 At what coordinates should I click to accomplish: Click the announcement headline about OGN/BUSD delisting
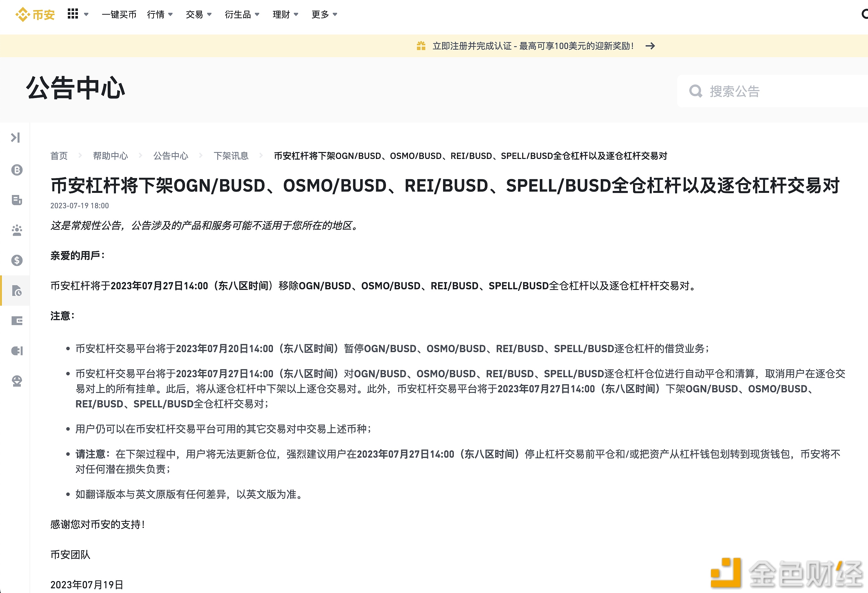[x=445, y=185]
